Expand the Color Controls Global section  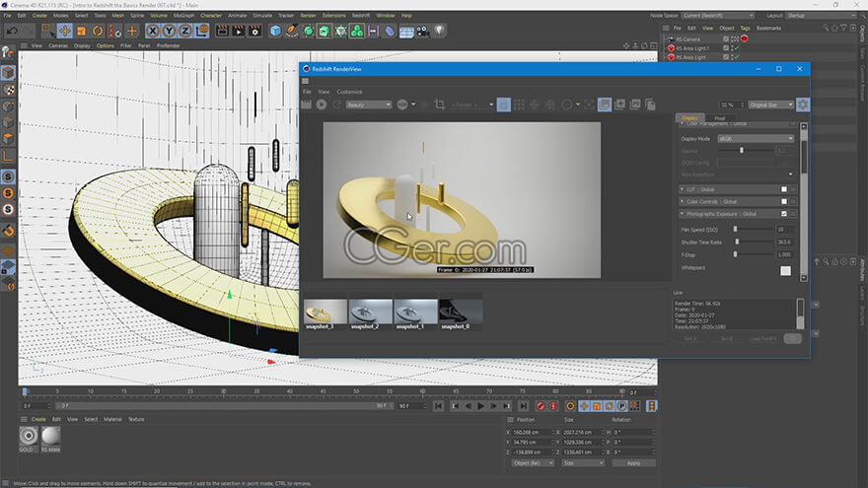[682, 201]
